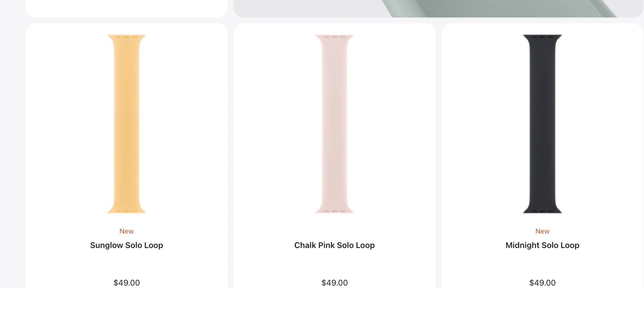Click the partial white card above Sunglow
Screen dimensions: 644x322
(x=127, y=8)
